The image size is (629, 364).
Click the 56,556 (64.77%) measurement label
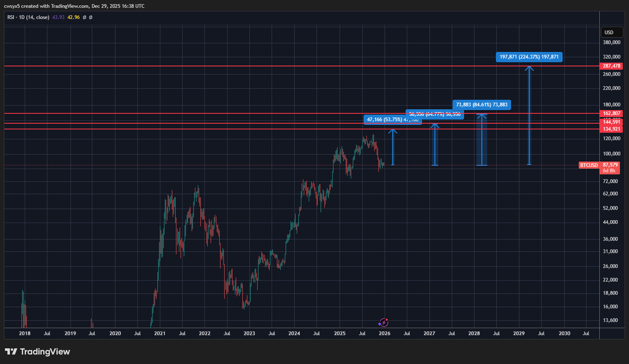[x=435, y=114]
